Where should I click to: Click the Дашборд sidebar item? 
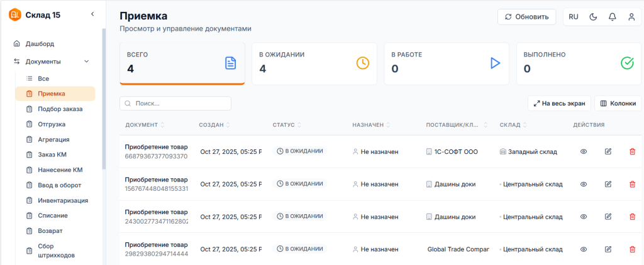40,44
